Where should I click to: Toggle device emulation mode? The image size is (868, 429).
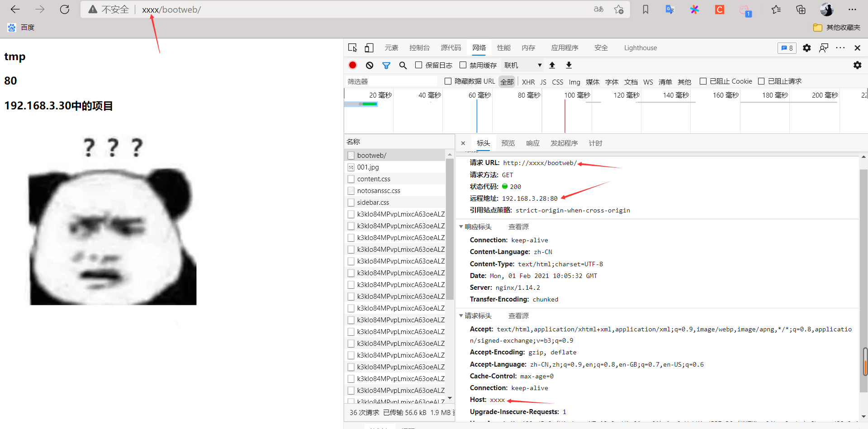click(x=369, y=47)
